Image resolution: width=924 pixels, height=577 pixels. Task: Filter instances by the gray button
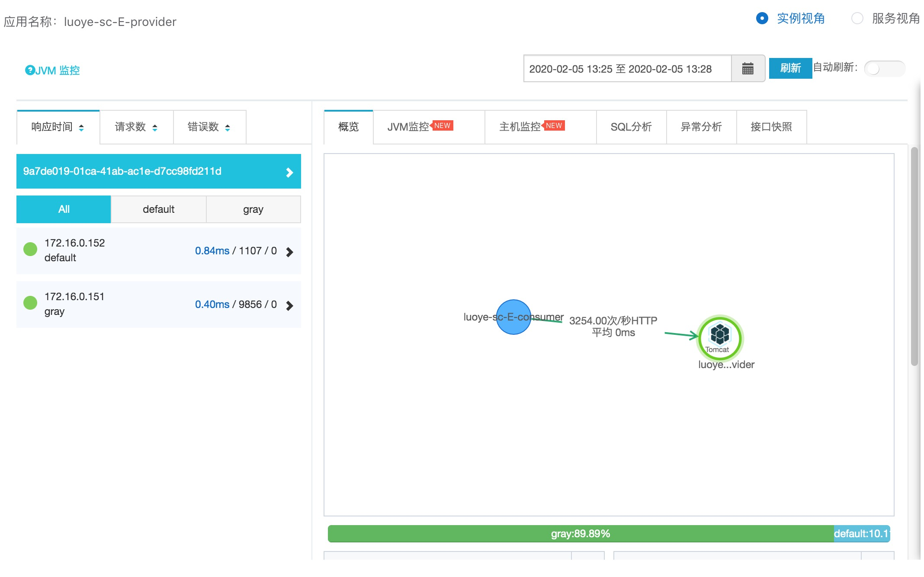pos(253,209)
